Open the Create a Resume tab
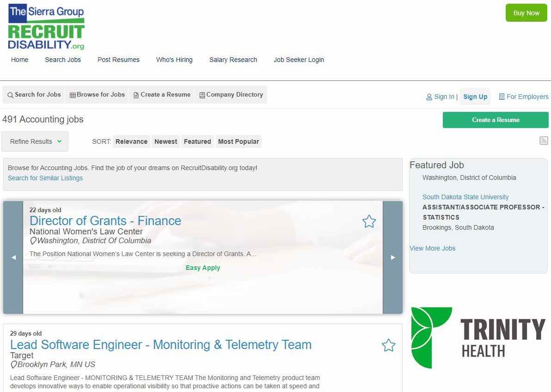This screenshot has width=551, height=392. 162,95
